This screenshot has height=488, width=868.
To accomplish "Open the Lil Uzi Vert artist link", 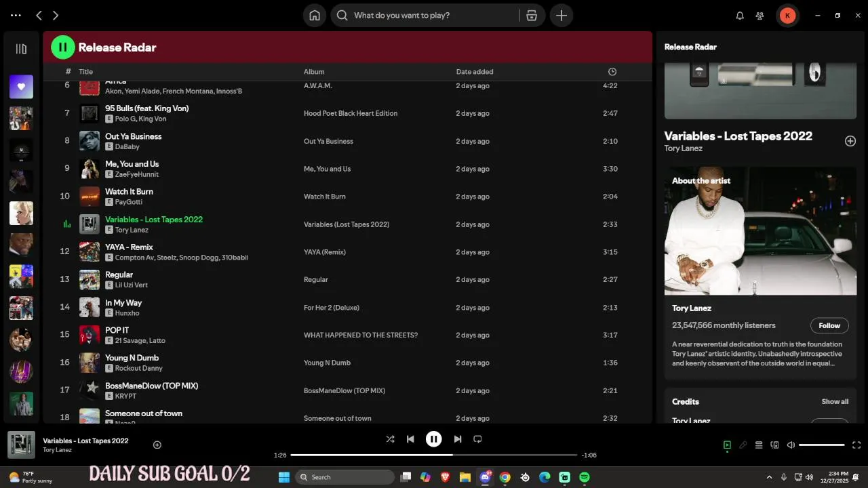I will (131, 285).
